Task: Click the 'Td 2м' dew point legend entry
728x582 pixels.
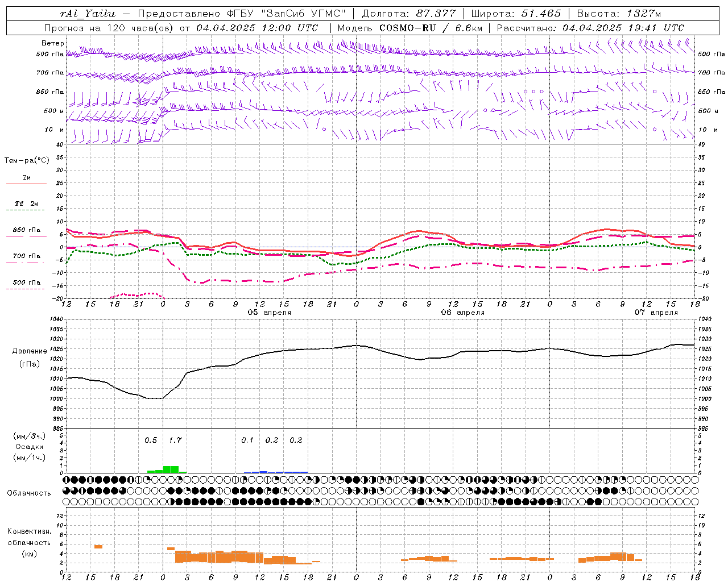Action: 26,203
